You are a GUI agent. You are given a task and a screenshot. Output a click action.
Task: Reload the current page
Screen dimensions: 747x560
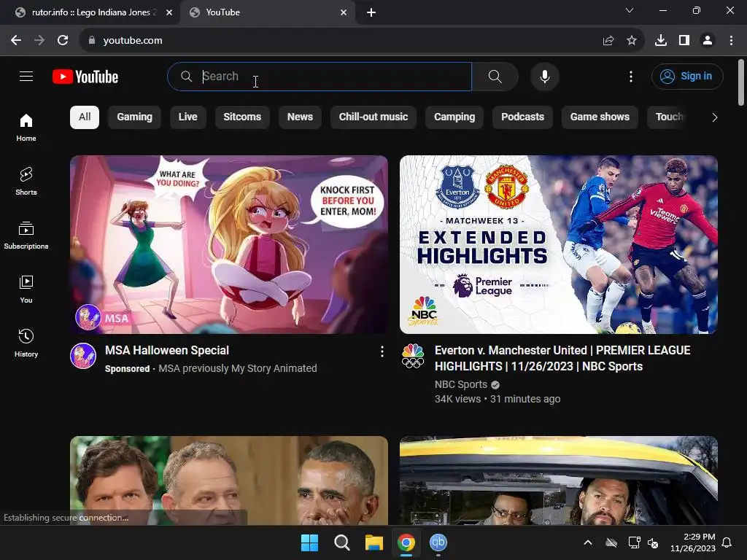(x=63, y=41)
